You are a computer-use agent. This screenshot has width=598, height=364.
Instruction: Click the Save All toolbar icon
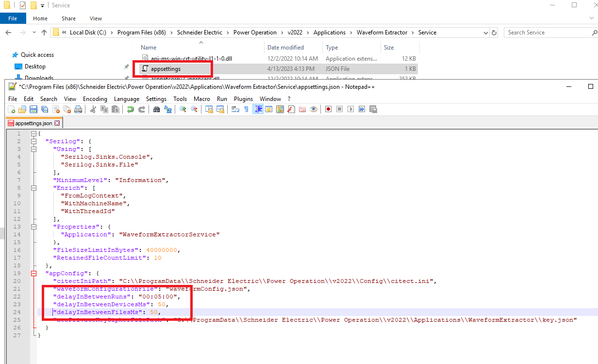(x=45, y=109)
